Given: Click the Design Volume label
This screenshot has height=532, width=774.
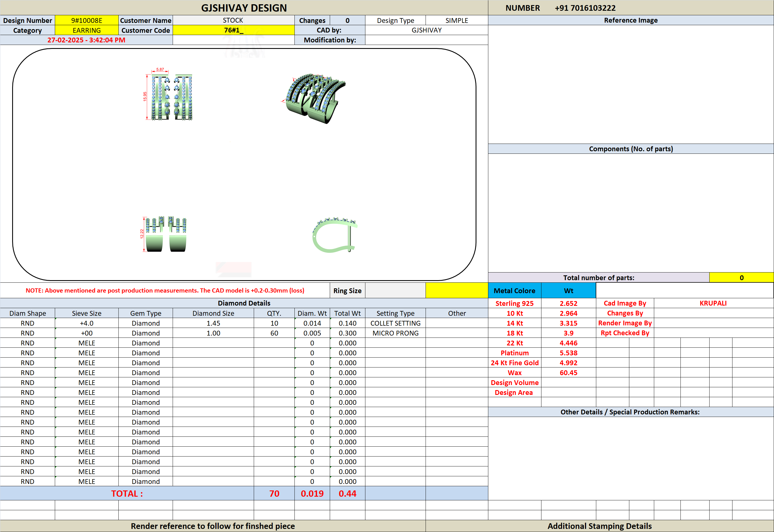Looking at the screenshot, I should (514, 383).
